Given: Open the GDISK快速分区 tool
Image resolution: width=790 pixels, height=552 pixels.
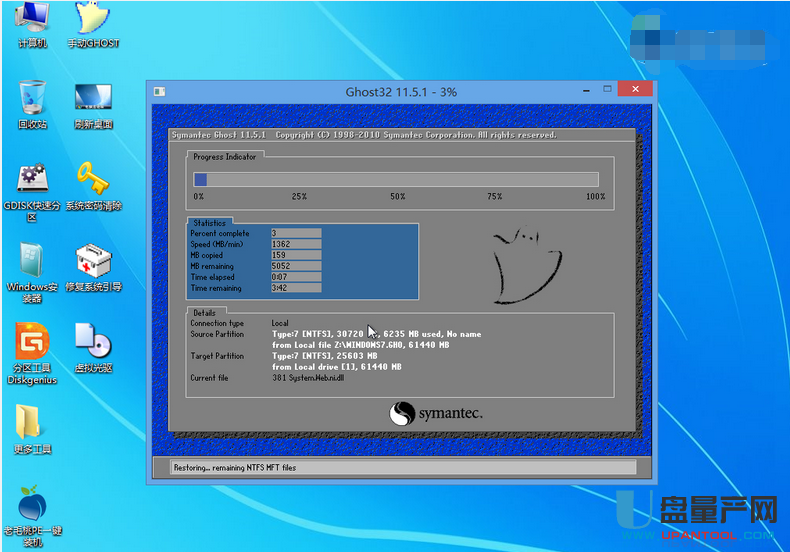Looking at the screenshot, I should [33, 181].
